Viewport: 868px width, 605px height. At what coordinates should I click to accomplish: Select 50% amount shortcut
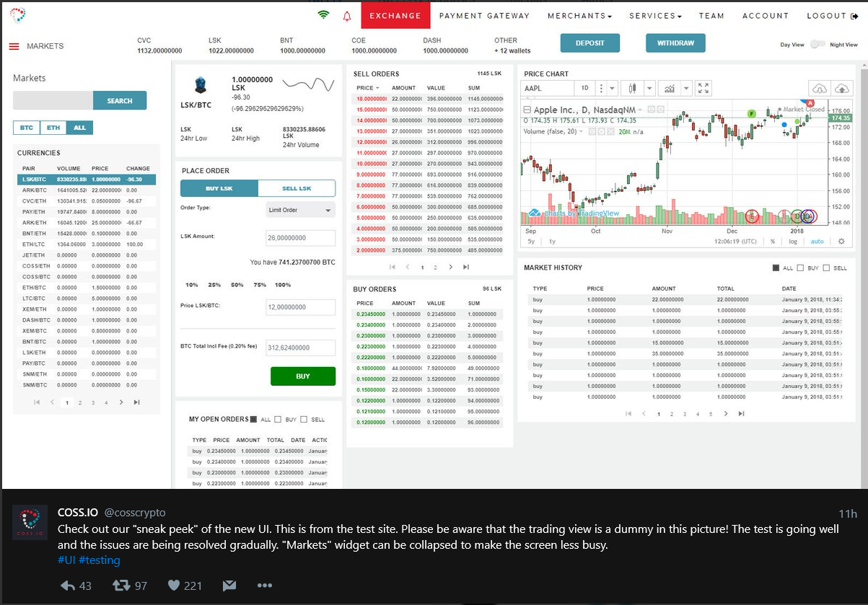click(237, 285)
